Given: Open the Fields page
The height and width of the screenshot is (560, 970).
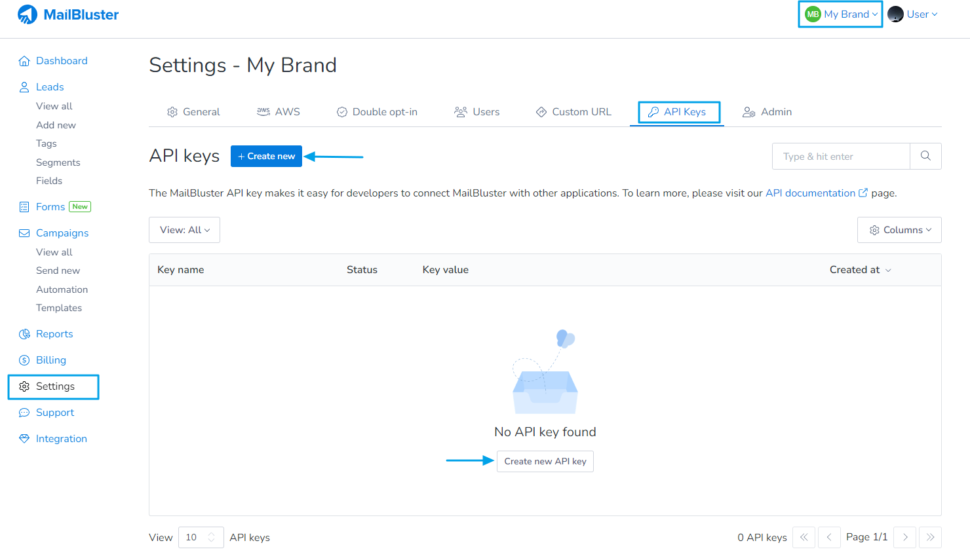Looking at the screenshot, I should [49, 181].
